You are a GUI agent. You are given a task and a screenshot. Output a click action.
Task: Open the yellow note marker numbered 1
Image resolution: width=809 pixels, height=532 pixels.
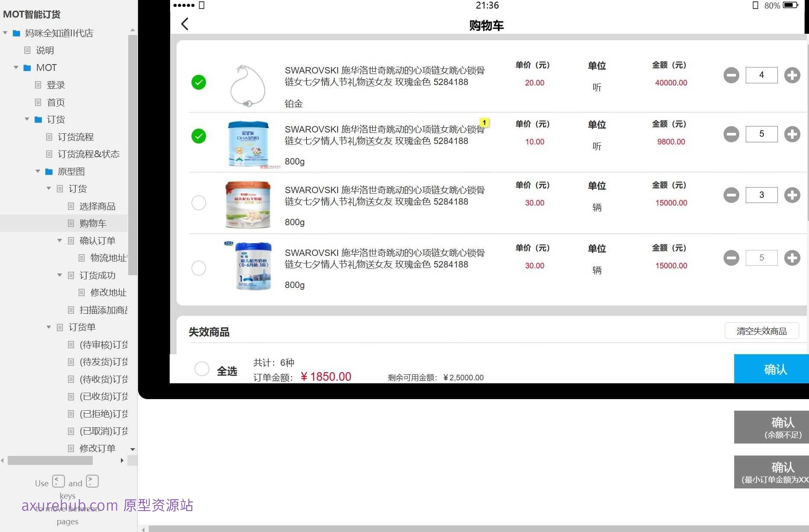tap(484, 123)
